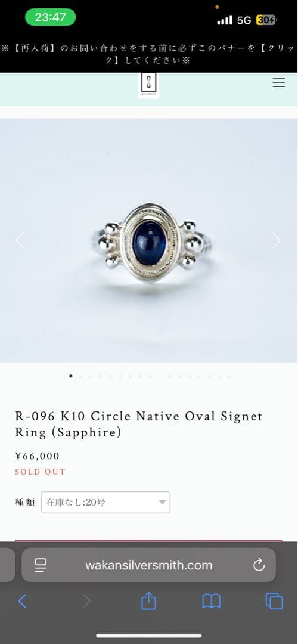Open page reader format icon

point(41,565)
